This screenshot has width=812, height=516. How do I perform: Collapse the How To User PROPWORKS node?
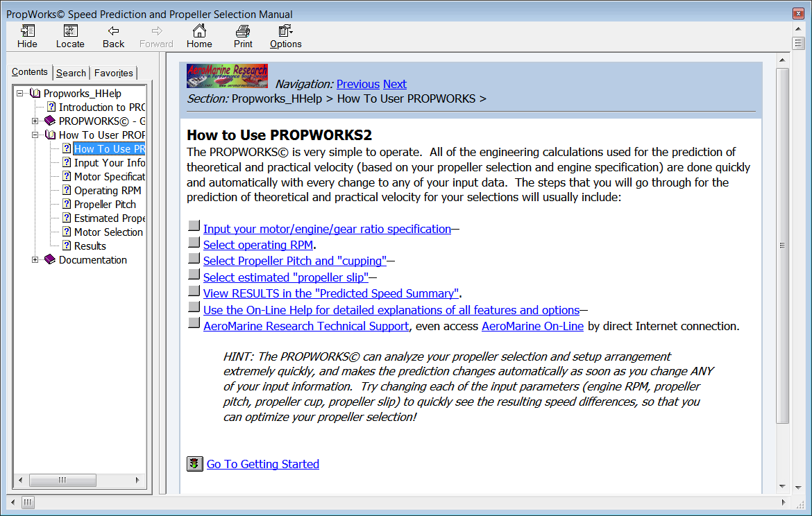point(35,135)
